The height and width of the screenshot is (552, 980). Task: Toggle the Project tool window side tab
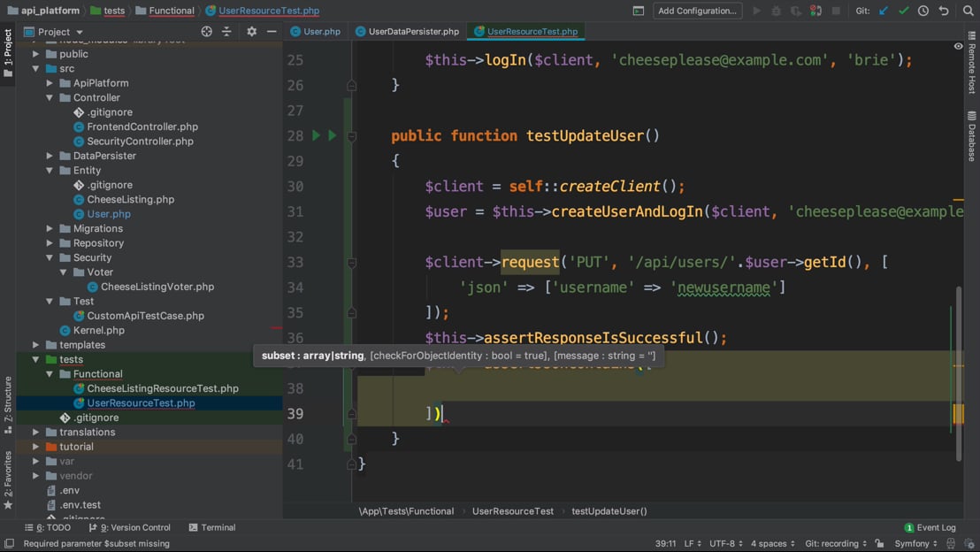click(8, 53)
